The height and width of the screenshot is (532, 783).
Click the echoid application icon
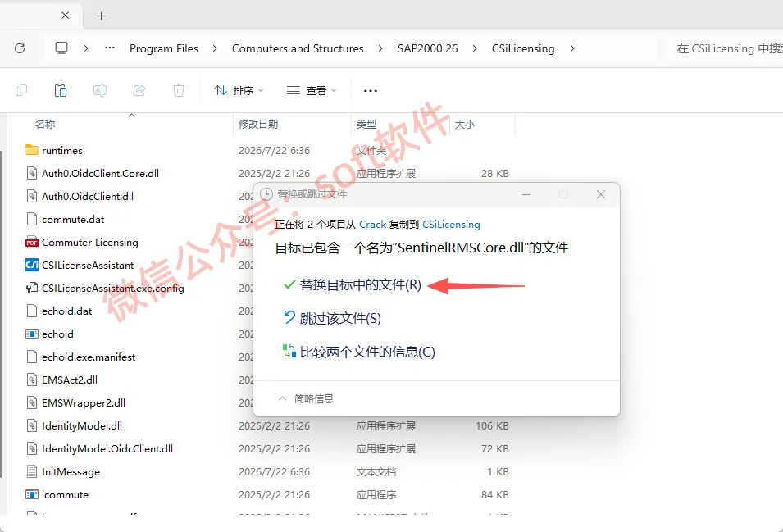[31, 334]
